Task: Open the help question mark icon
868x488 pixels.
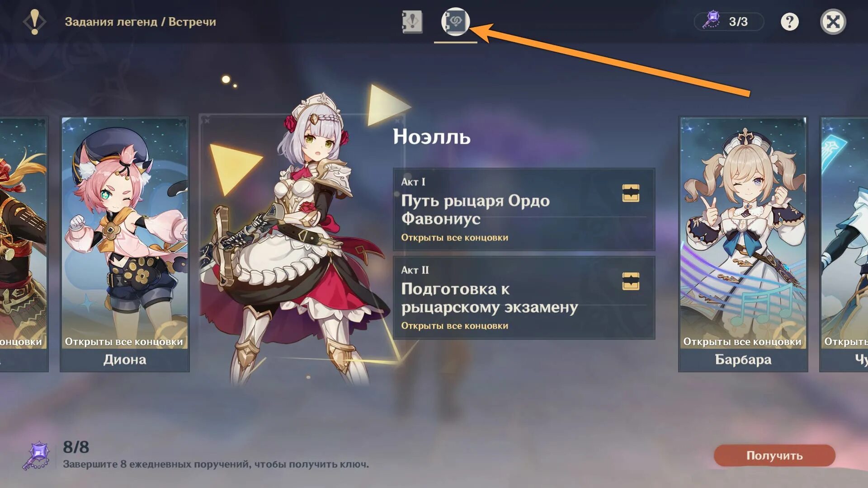Action: click(x=789, y=21)
